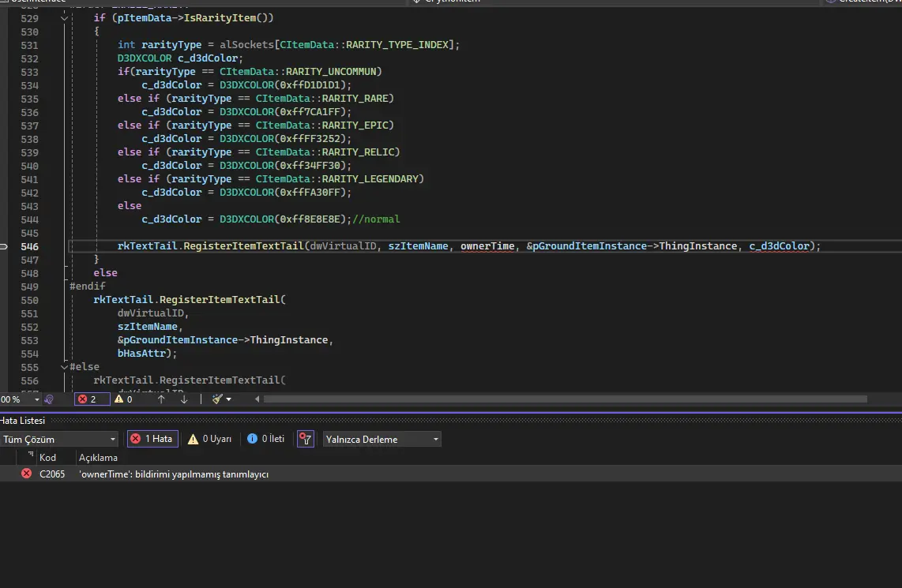Collapse the code block at line 529
902x588 pixels.
click(x=64, y=18)
